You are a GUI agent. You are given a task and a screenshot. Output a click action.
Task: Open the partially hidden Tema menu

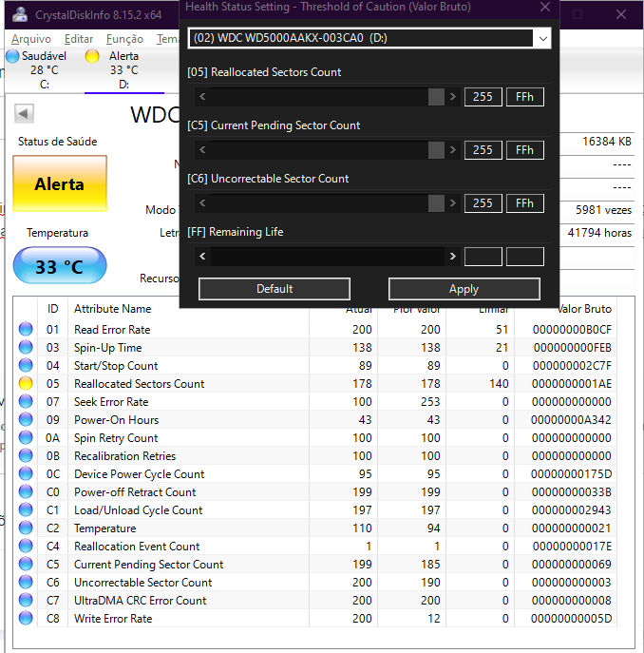[167, 39]
